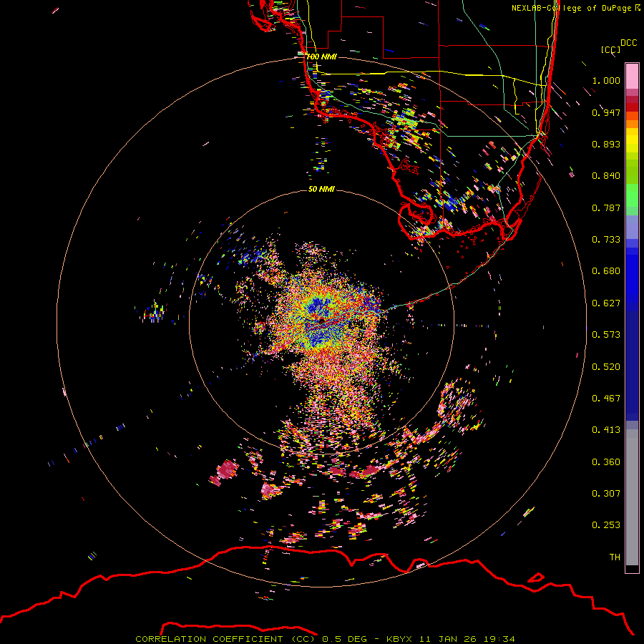Select the 0.627 scale value
Viewport: 644px width, 644px height.
(606, 303)
